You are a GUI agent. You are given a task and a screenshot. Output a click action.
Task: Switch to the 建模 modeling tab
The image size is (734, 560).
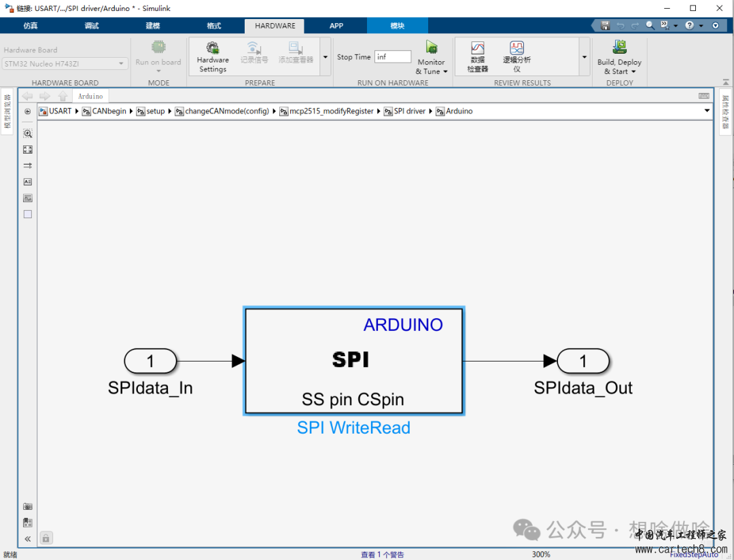pyautogui.click(x=153, y=26)
